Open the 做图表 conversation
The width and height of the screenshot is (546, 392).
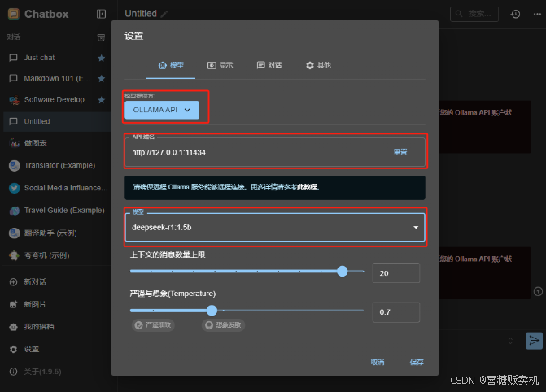pos(58,143)
